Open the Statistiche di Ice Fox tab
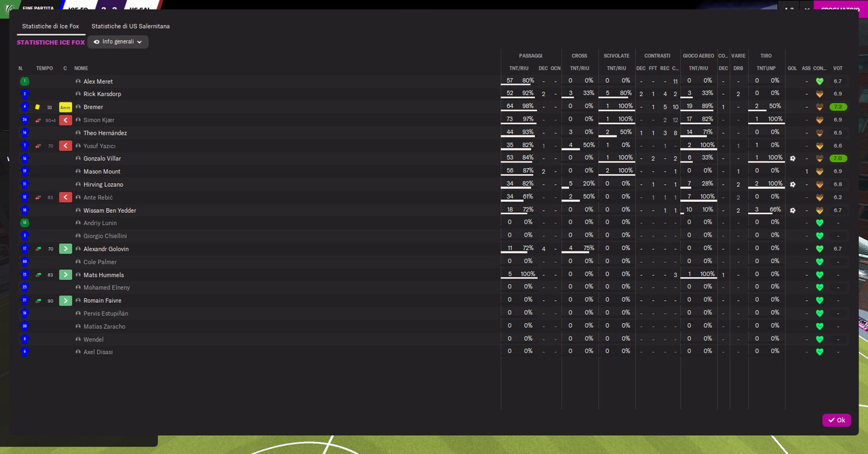Screen dimensions: 868x454 click(x=51, y=26)
